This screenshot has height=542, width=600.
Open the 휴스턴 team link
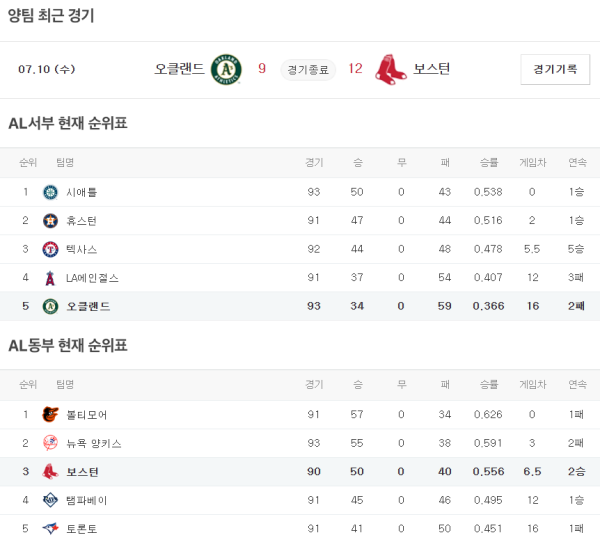coord(81,221)
